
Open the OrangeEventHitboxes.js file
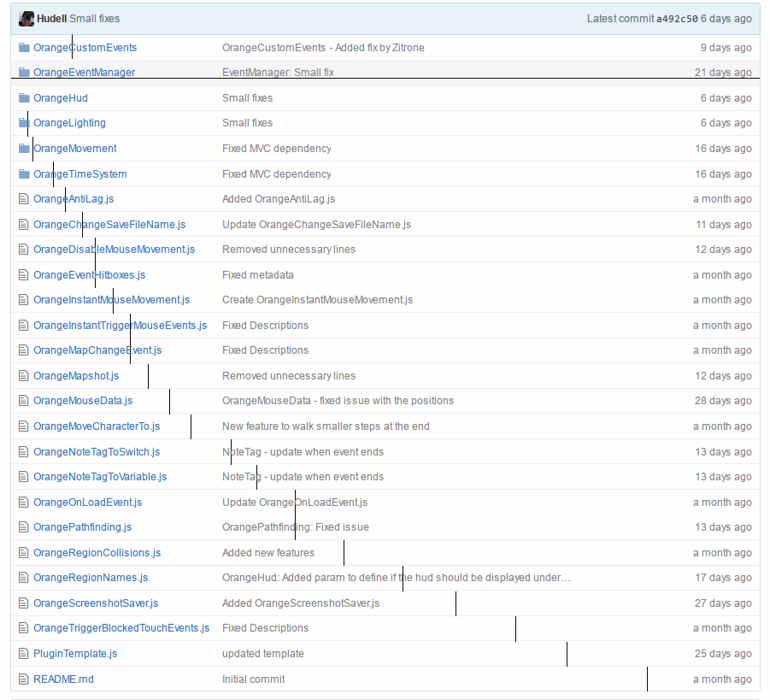click(x=90, y=275)
